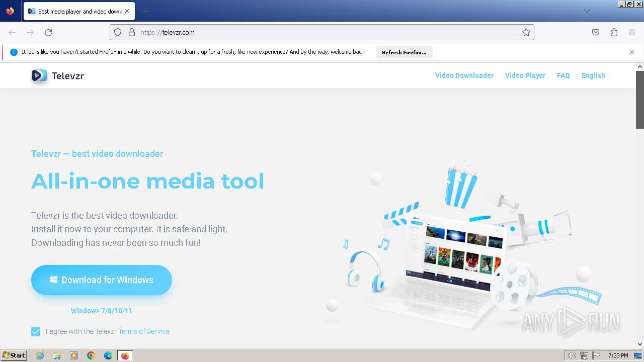
Task: Click the Windows 7/8/10/11 text
Action: click(102, 311)
